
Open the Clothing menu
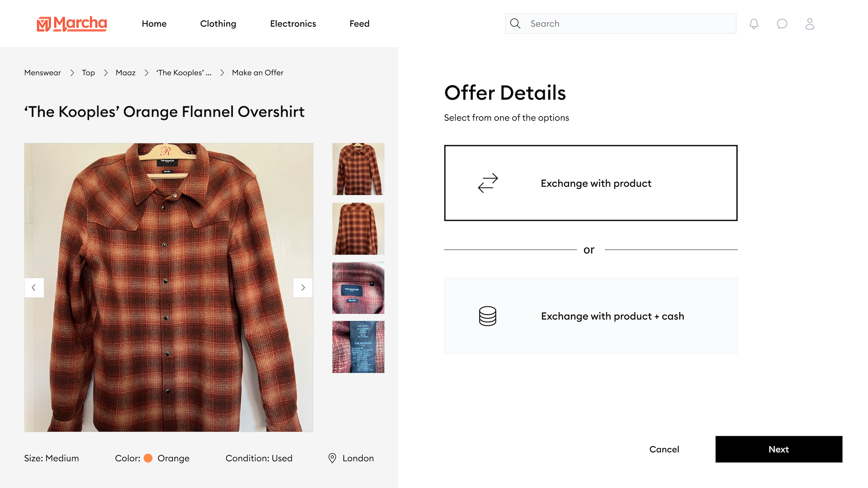tap(218, 24)
